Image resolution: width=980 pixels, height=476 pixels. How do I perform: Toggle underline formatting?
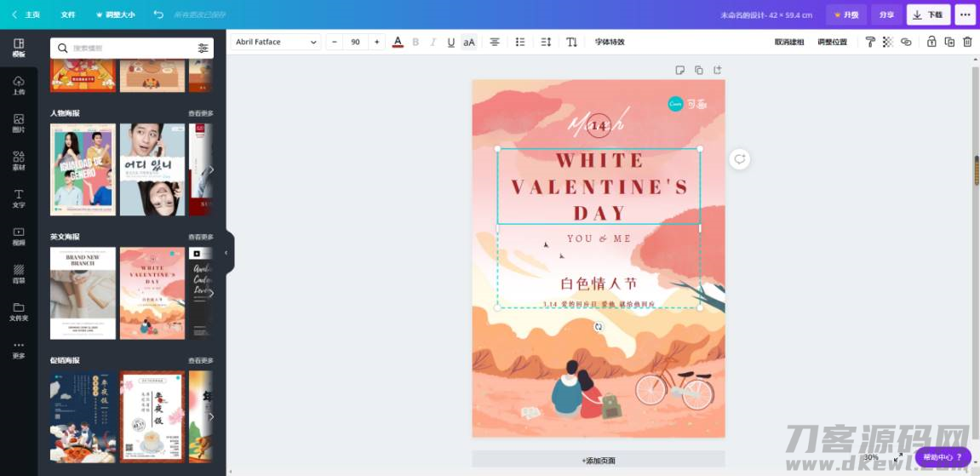tap(450, 42)
